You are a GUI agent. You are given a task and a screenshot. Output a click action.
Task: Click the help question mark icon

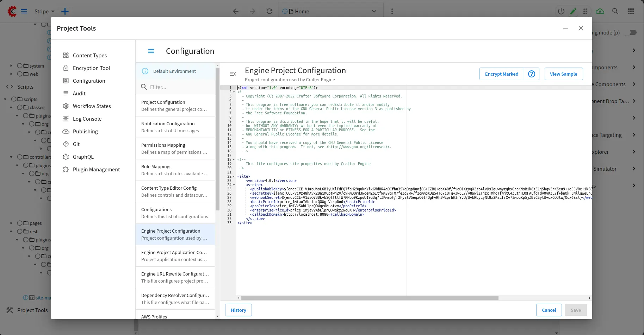532,74
